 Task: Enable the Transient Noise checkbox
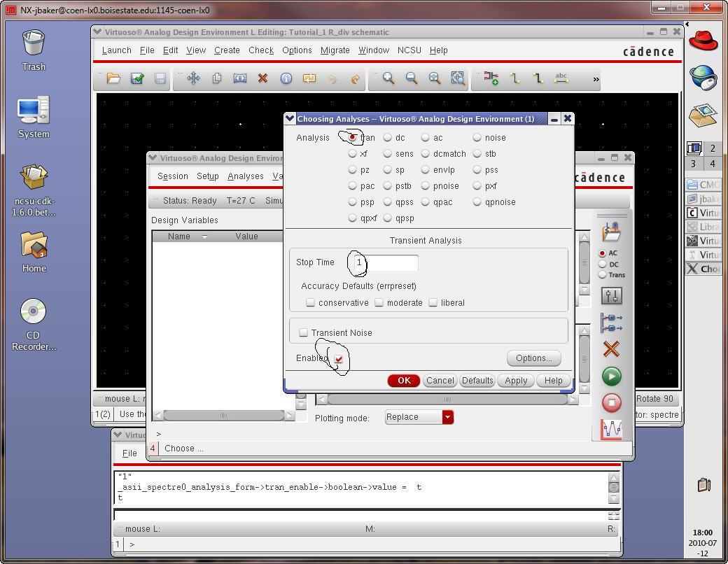(303, 333)
